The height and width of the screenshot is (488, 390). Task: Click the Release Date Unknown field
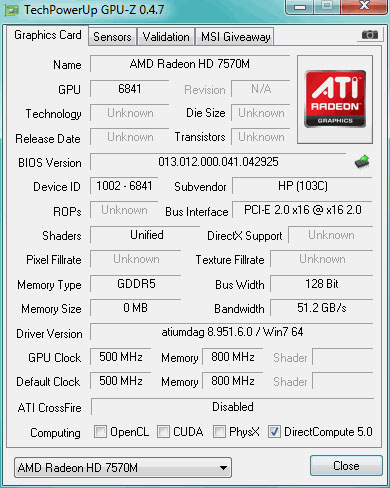(130, 137)
